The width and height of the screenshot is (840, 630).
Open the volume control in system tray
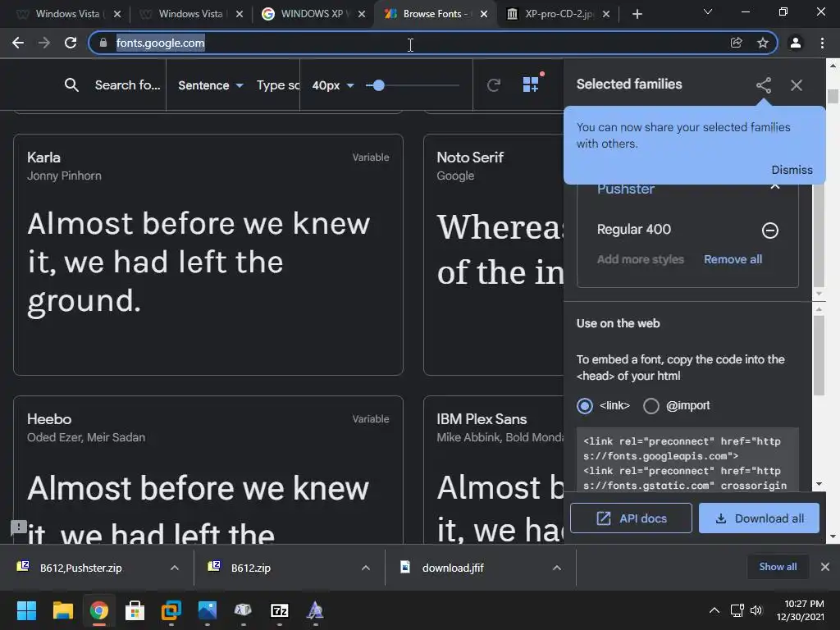[756, 610]
